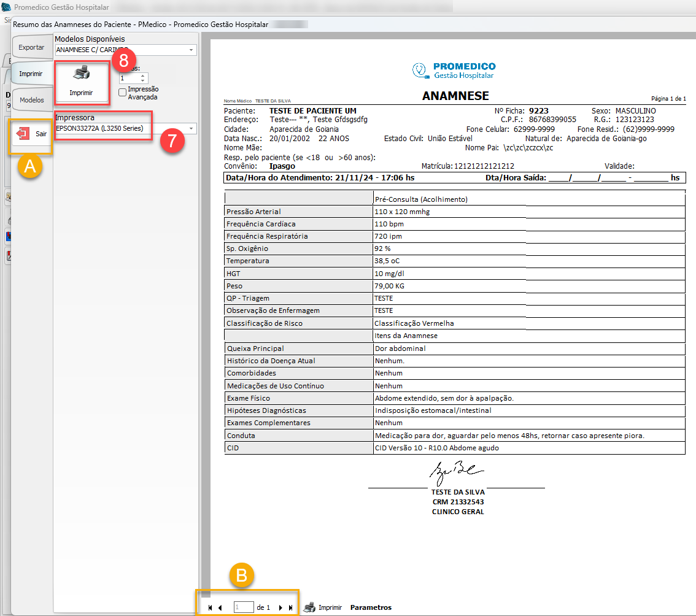Screen dimensions: 696x616
Task: Click the CRM 21332543 text
Action: click(x=458, y=502)
